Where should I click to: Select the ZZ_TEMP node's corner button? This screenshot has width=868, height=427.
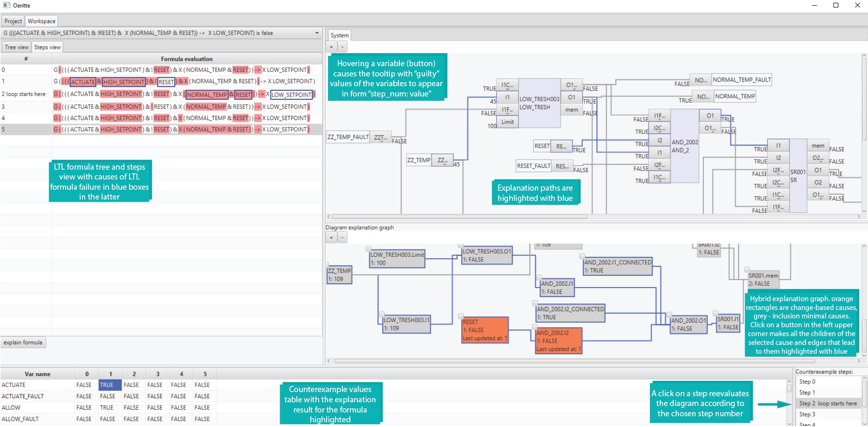327,265
